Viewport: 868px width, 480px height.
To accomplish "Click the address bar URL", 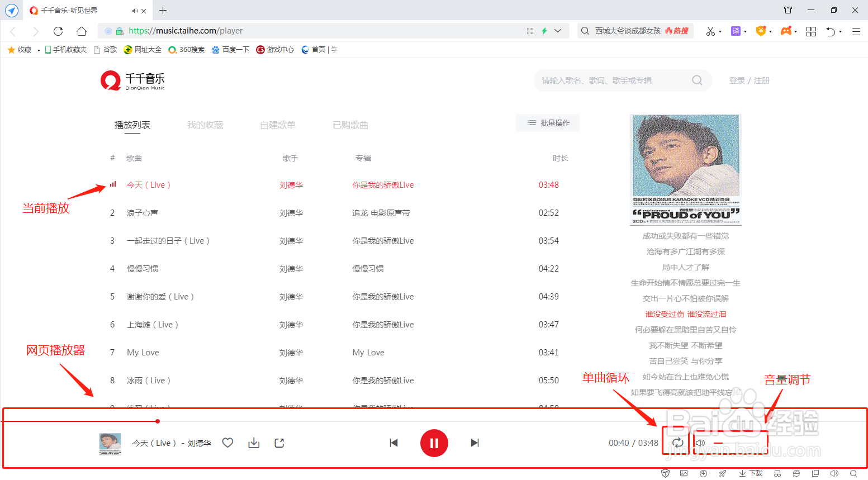I will coord(186,31).
